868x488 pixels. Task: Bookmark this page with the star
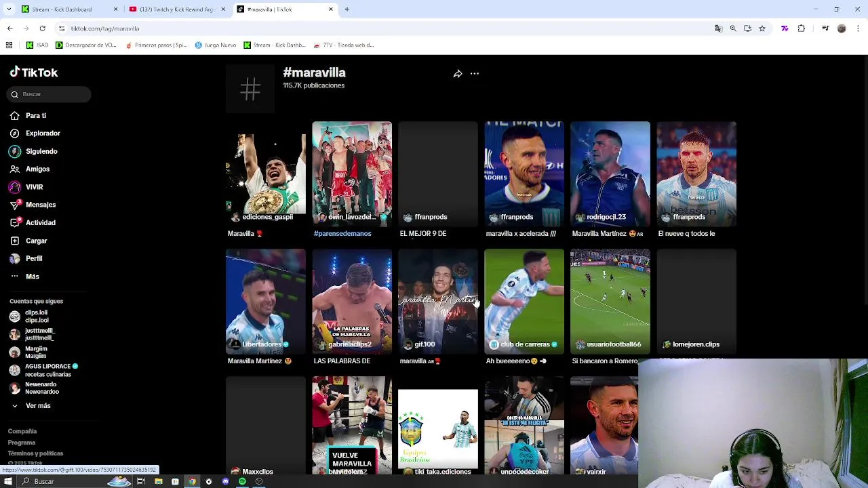click(762, 28)
